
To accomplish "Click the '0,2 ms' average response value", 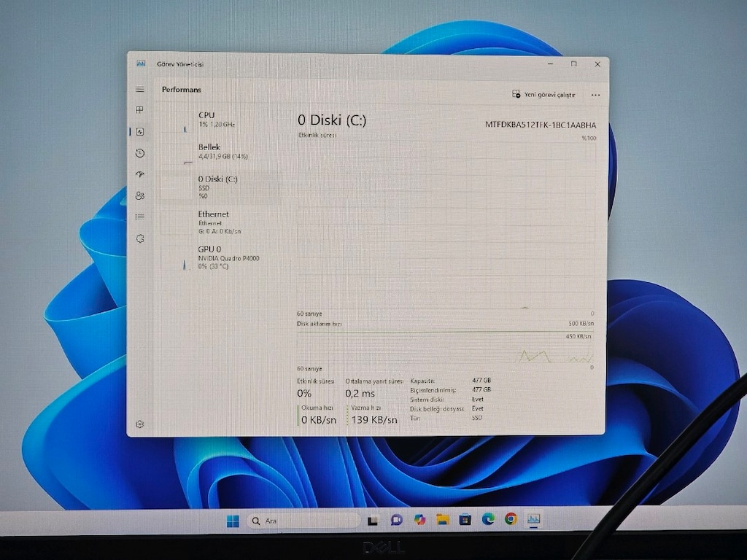I will (x=360, y=394).
